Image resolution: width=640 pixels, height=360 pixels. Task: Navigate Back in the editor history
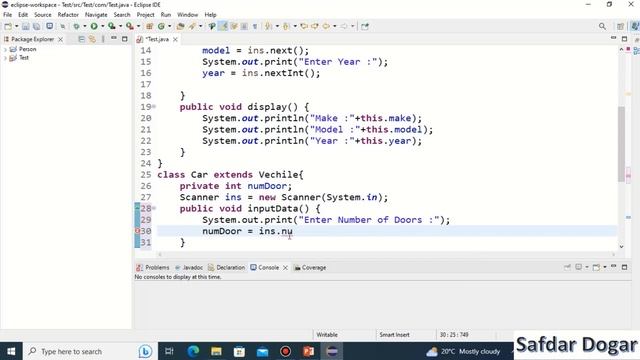click(326, 26)
